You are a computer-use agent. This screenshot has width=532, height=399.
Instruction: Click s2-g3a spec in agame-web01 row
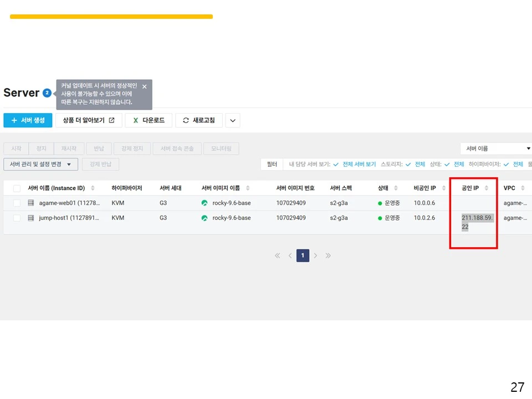(339, 203)
